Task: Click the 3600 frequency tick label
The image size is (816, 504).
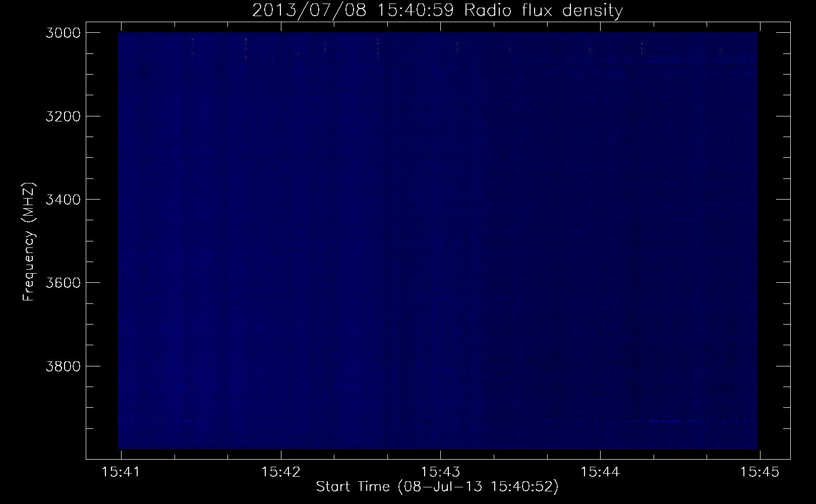Action: click(x=63, y=283)
